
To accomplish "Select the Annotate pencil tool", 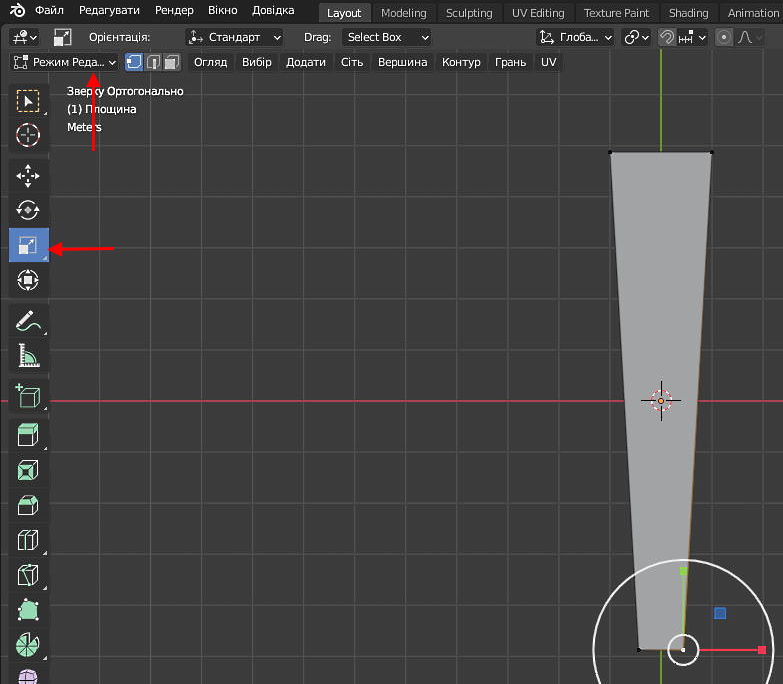I will (x=28, y=321).
